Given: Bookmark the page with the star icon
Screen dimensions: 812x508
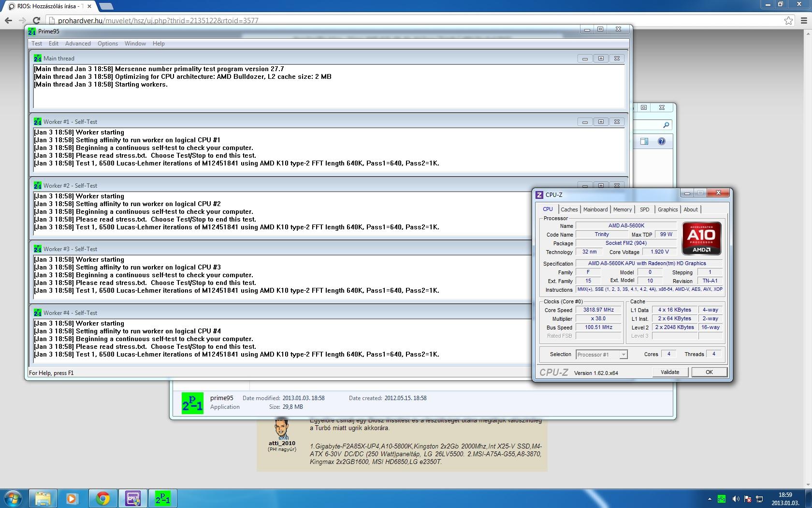Looking at the screenshot, I should coord(788,20).
